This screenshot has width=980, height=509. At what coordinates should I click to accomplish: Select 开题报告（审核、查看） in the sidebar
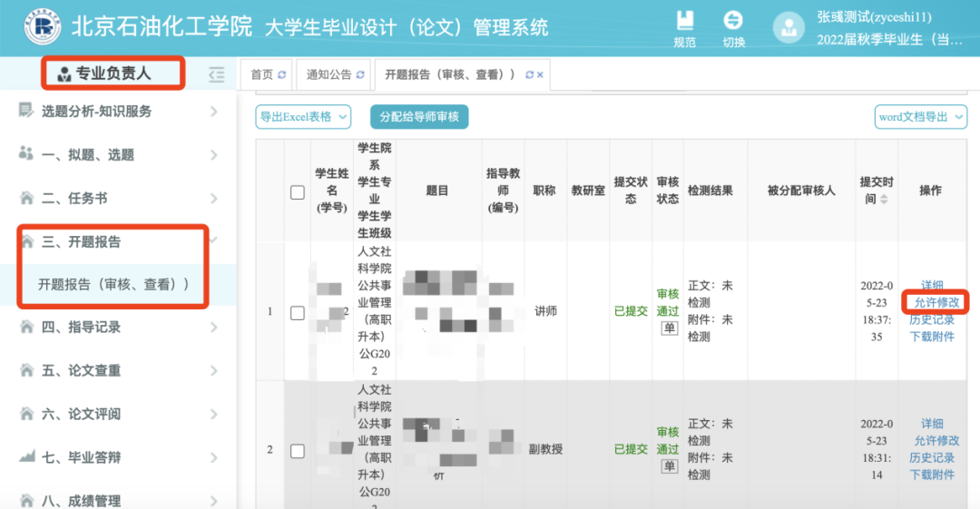point(113,285)
